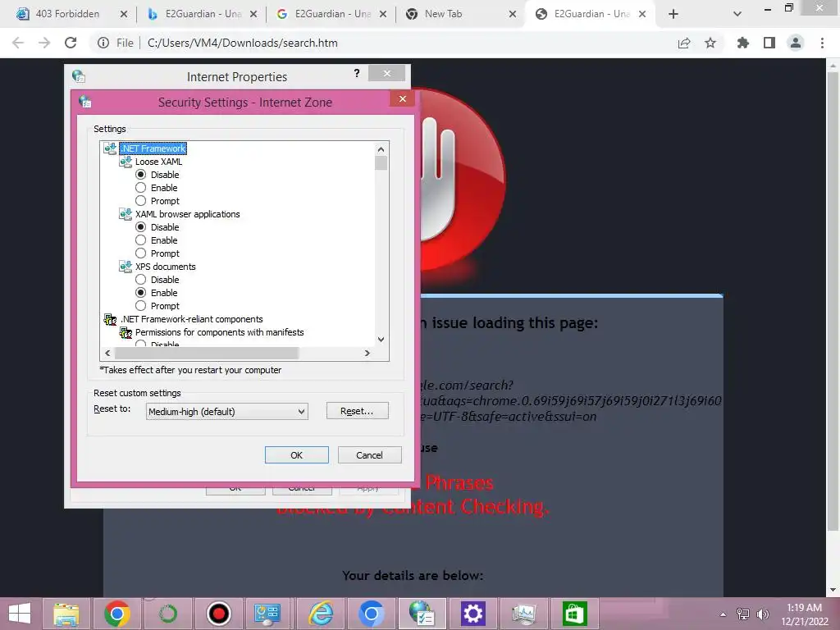Select the .NET Framework tree item
The width and height of the screenshot is (840, 630).
pos(153,148)
